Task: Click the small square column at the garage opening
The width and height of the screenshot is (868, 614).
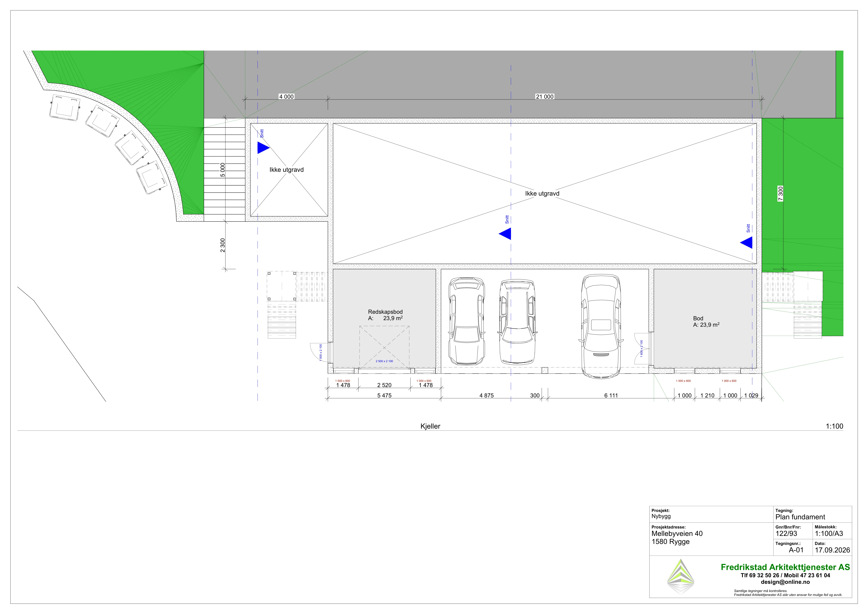Action: [x=545, y=371]
